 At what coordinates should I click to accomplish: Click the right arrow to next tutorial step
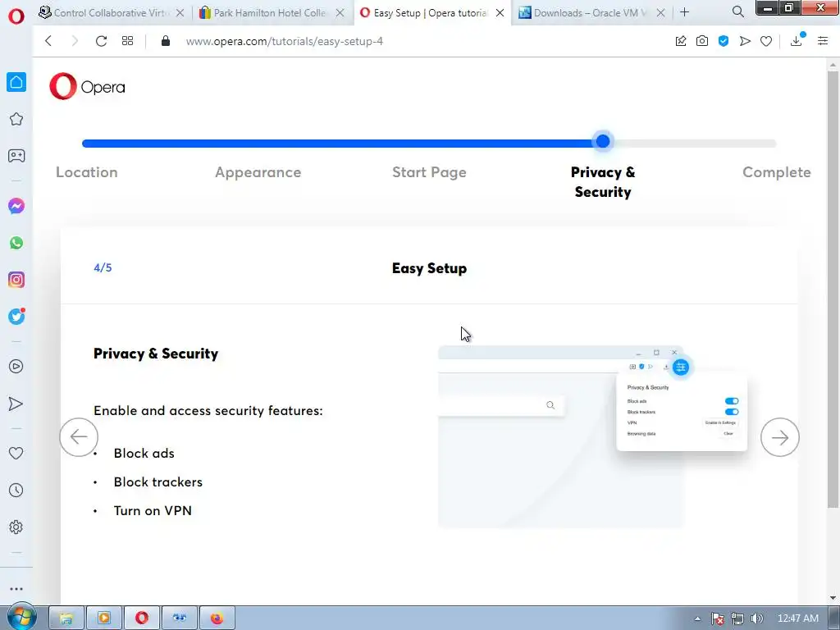pyautogui.click(x=780, y=437)
